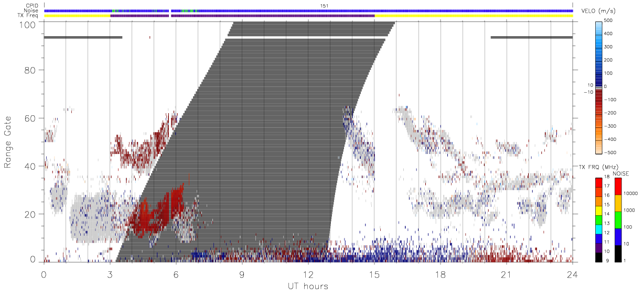Click the NOISE color bar legend
Viewport: 644px width, 297px height.
click(618, 220)
